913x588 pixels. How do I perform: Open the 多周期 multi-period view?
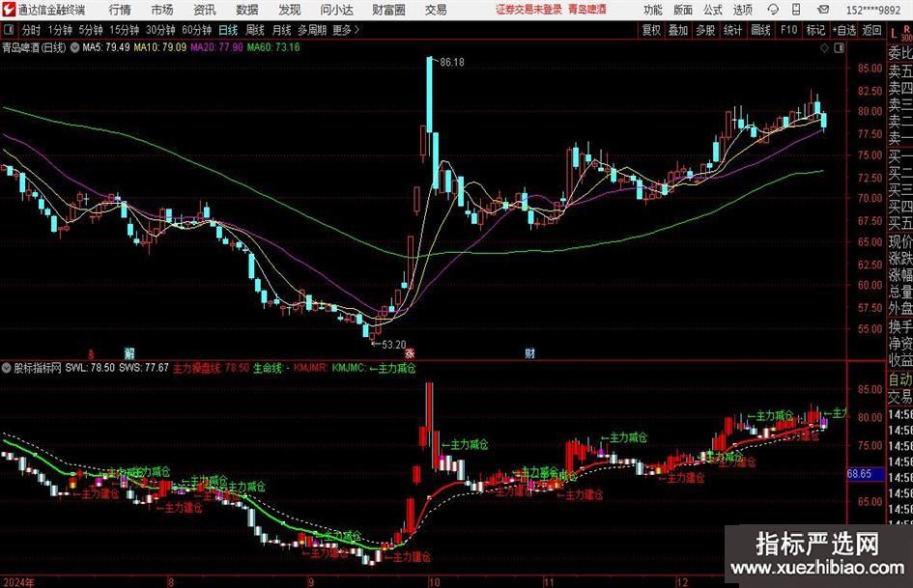tap(312, 30)
